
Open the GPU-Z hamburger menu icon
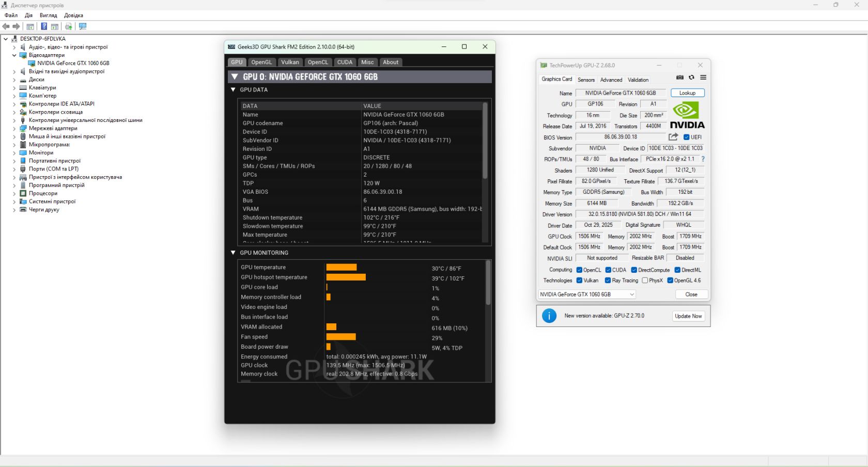coord(703,77)
